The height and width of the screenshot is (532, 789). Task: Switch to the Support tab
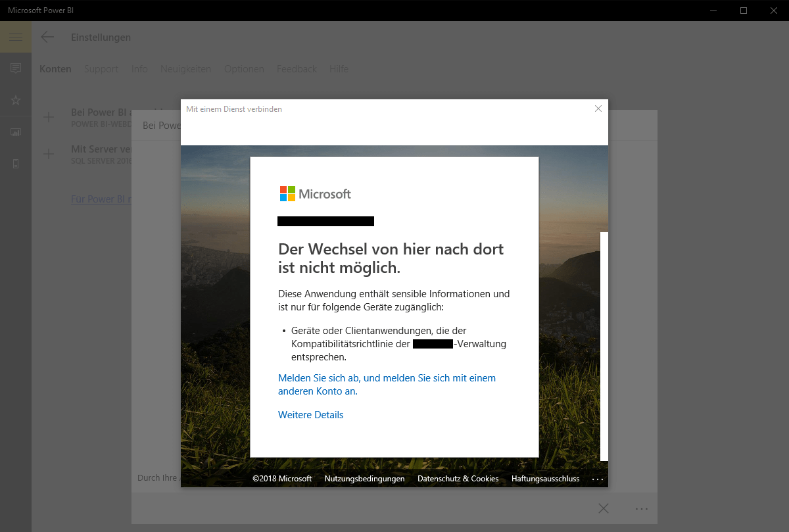(101, 69)
